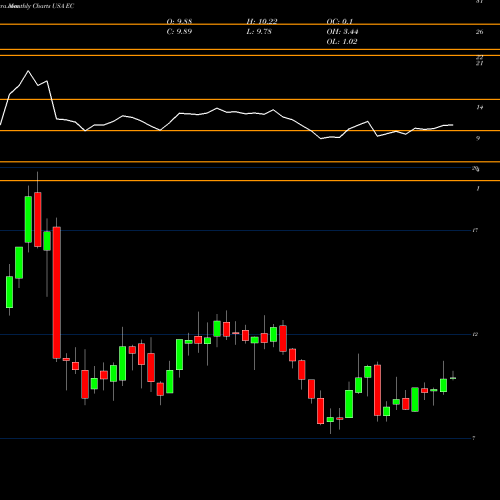Click the '14' axis label of line chart
Image resolution: width=500 pixels, height=500 pixels.
tap(479, 107)
